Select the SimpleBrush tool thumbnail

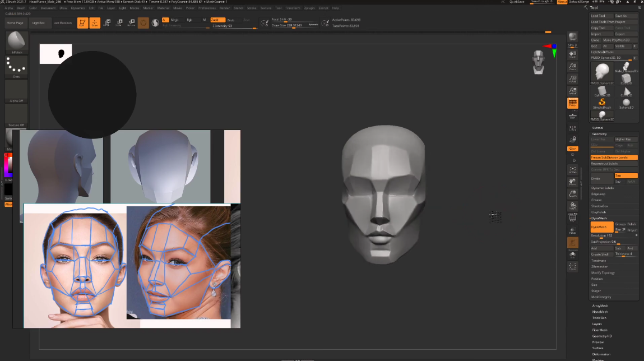(602, 104)
